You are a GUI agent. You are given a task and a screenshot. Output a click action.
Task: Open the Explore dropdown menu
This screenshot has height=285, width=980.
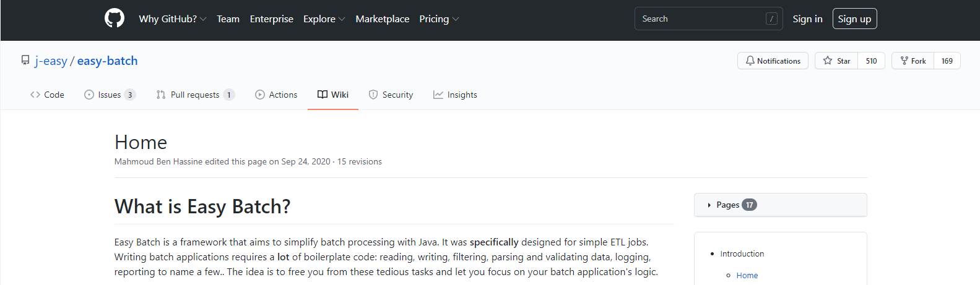click(324, 19)
